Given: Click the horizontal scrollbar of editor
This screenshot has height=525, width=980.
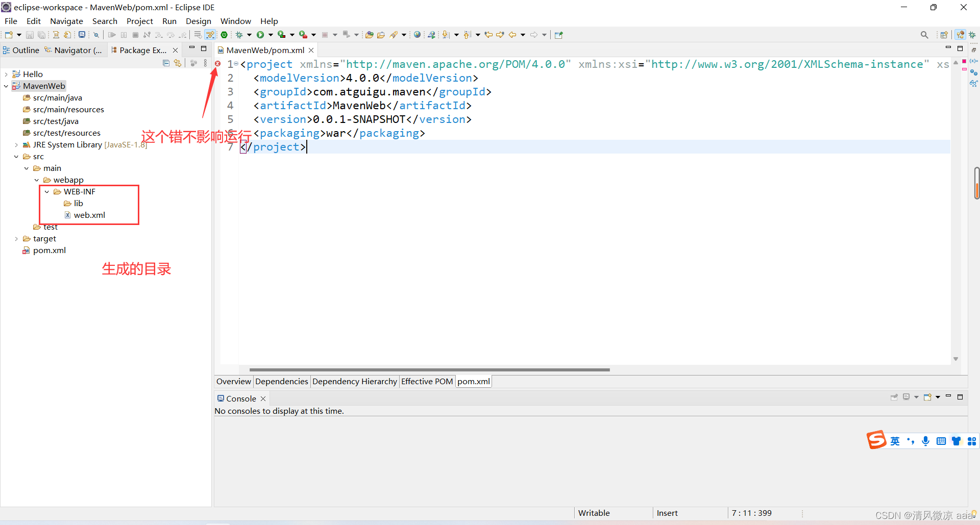Looking at the screenshot, I should (x=429, y=369).
